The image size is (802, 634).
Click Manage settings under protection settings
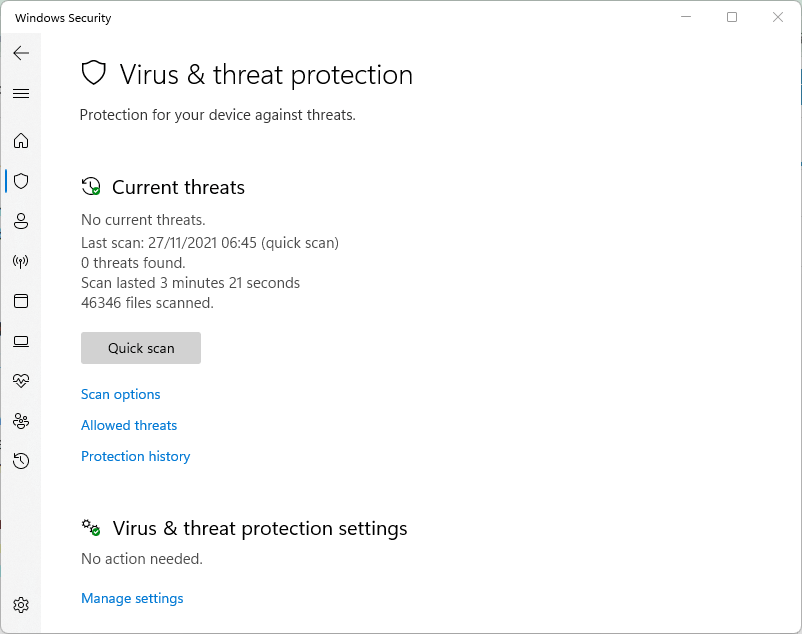(132, 598)
